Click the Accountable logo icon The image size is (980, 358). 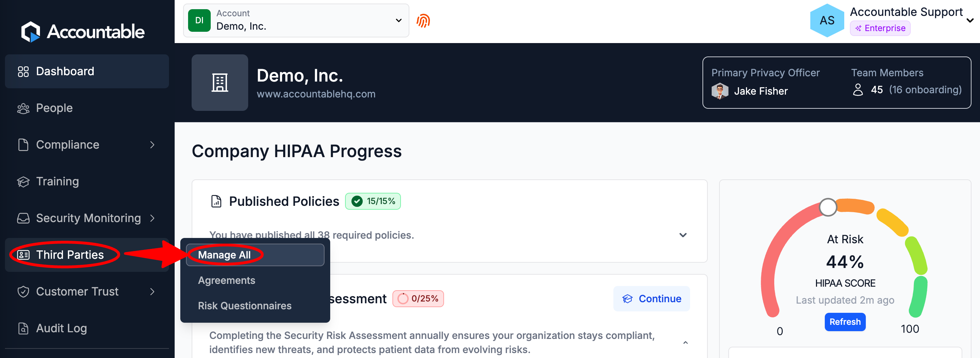(30, 31)
